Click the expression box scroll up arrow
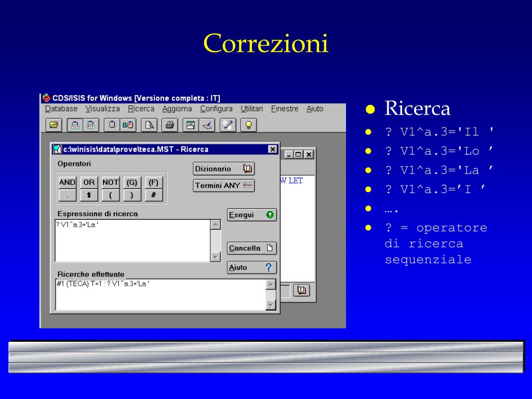Image resolution: width=532 pixels, height=399 pixels. (216, 224)
